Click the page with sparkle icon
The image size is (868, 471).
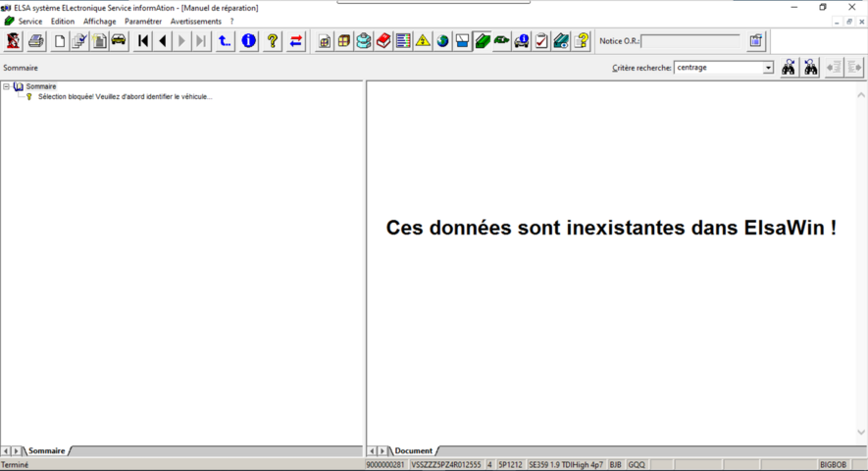(99, 41)
